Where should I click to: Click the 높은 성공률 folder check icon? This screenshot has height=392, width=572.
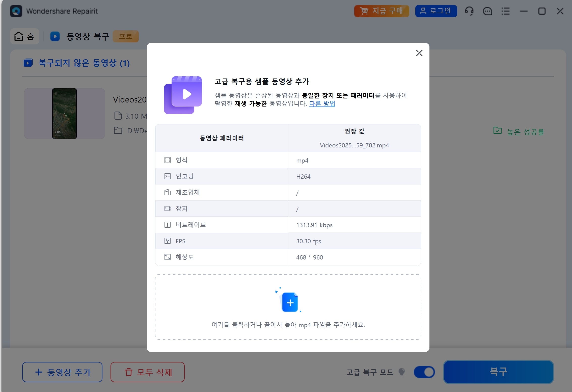pyautogui.click(x=497, y=130)
